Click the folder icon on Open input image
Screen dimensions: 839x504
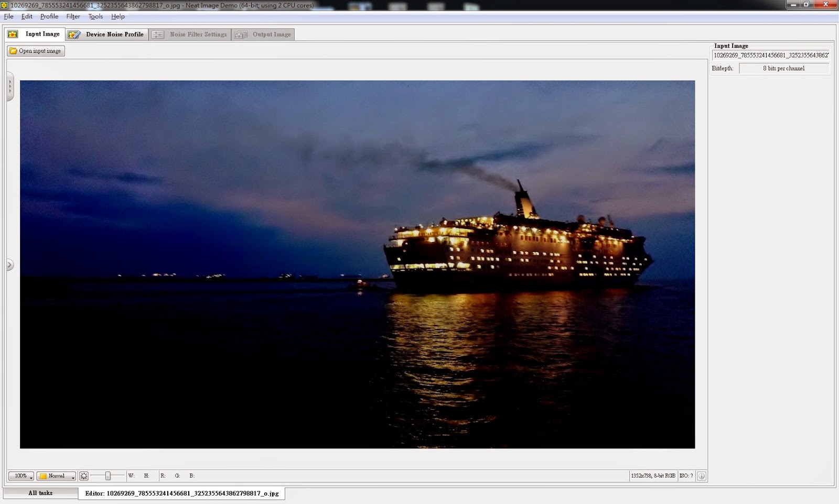13,51
